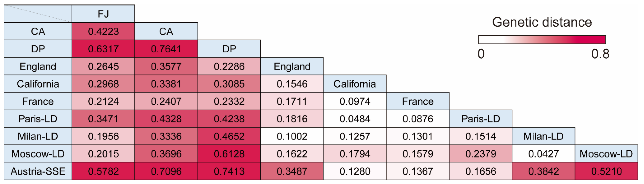This screenshot has height=184, width=644.
Task: Click the England diagonal column header
Action: [x=292, y=66]
